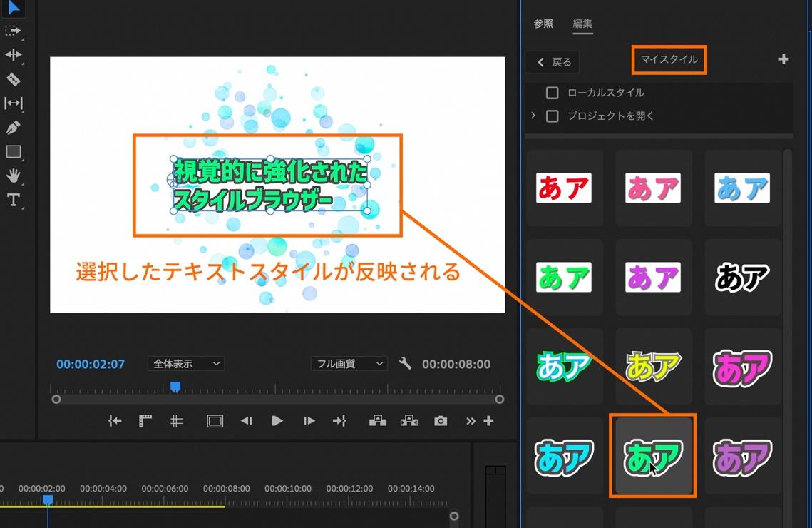Apply the purple あア white-box style
Screen dimensions: 812x528
(x=654, y=278)
